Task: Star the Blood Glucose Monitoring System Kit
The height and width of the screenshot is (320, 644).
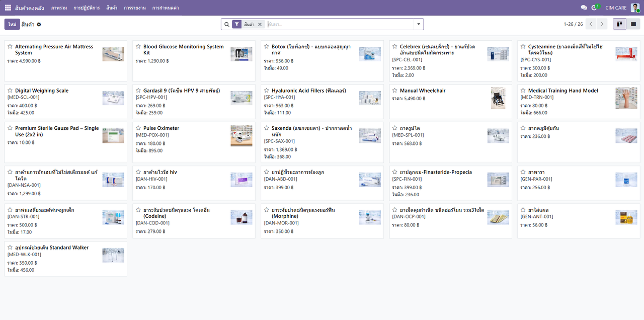Action: click(x=138, y=47)
